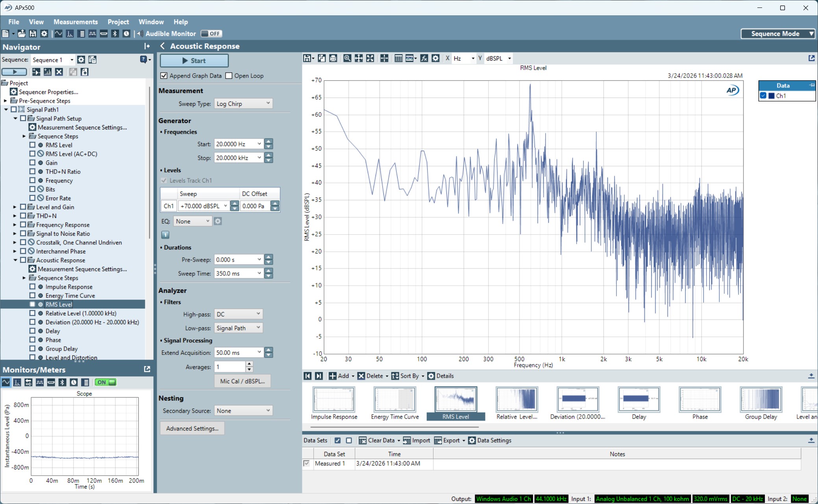Image resolution: width=818 pixels, height=504 pixels.
Task: Uncheck Append Graph Data
Action: click(x=164, y=76)
